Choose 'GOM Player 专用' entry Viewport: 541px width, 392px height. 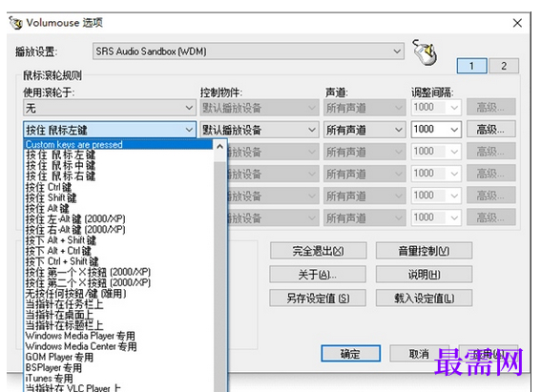point(118,357)
